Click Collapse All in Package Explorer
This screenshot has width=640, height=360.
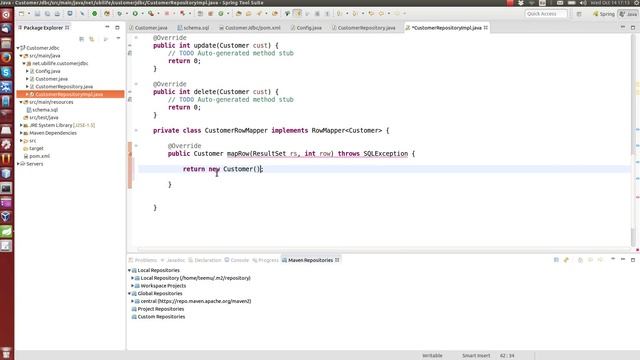[x=82, y=39]
